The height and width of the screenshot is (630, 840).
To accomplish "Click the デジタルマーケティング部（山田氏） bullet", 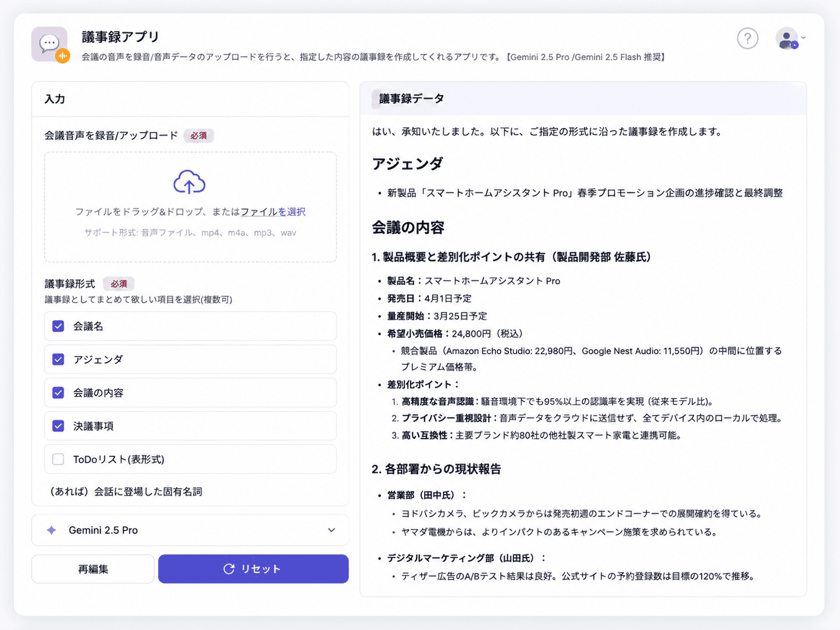I will tap(467, 558).
